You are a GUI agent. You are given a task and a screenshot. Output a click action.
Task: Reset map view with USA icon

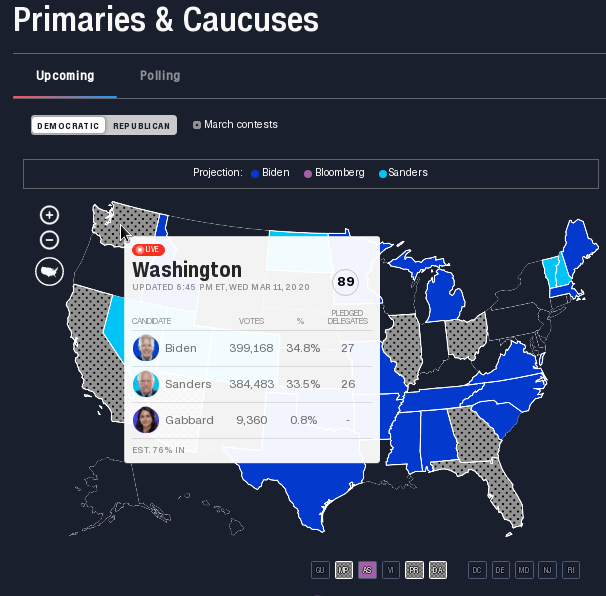pos(49,272)
